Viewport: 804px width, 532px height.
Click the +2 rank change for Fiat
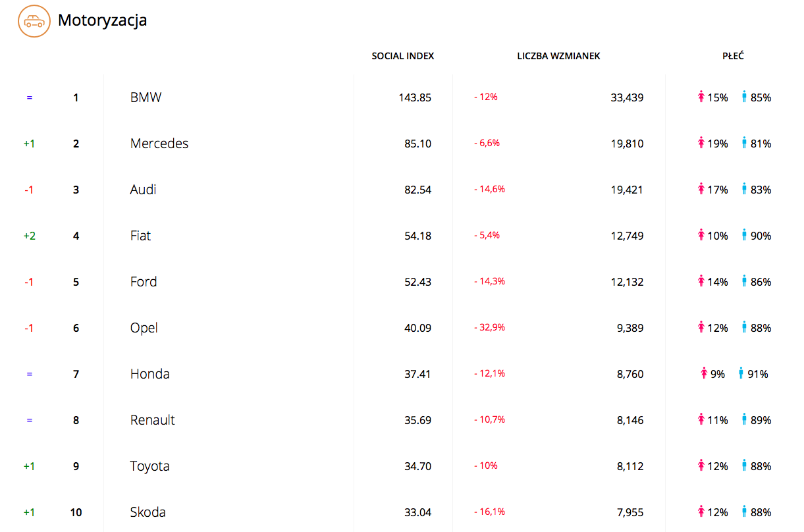(29, 236)
